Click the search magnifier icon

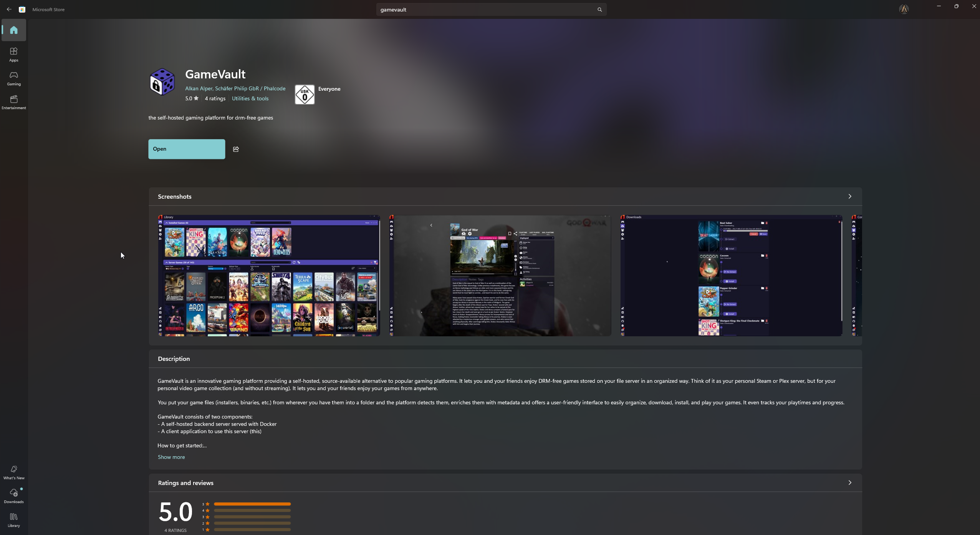[599, 10]
